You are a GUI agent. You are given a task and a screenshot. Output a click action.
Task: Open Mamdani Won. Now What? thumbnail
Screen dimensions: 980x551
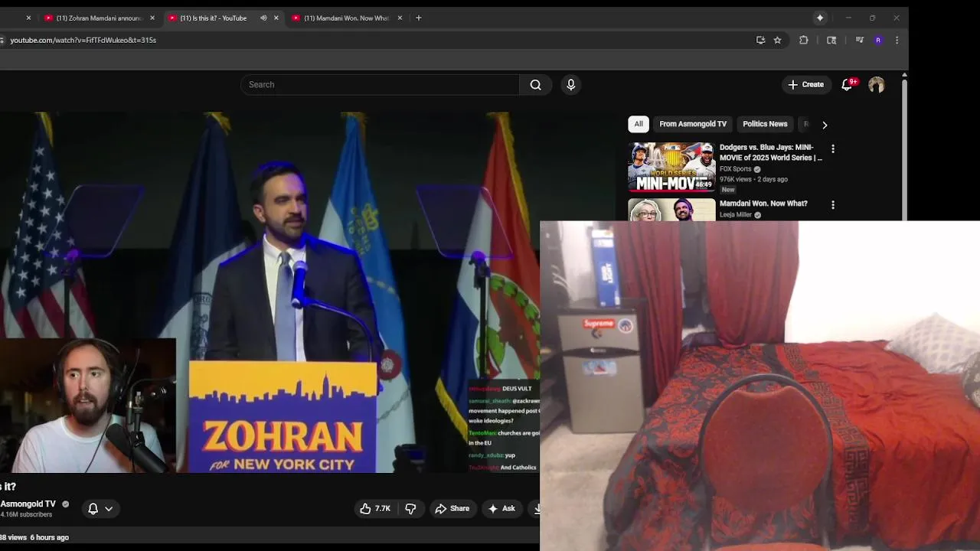(x=671, y=210)
